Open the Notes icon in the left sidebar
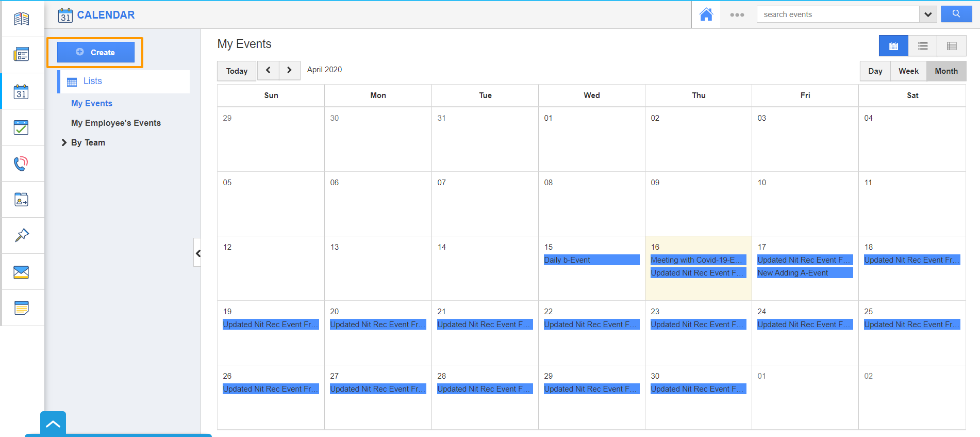Viewport: 980px width, 437px height. coord(21,308)
